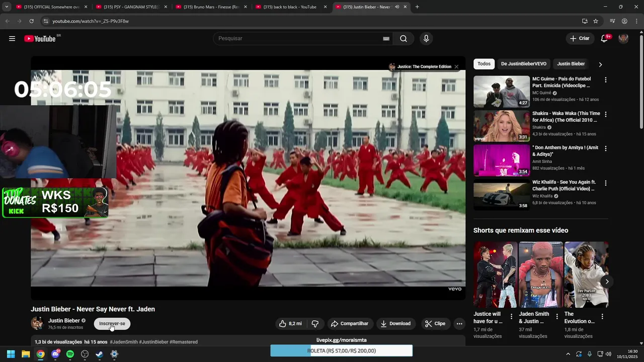Open The Evolution o... short thumbnail
The width and height of the screenshot is (644, 362).
[x=586, y=275]
